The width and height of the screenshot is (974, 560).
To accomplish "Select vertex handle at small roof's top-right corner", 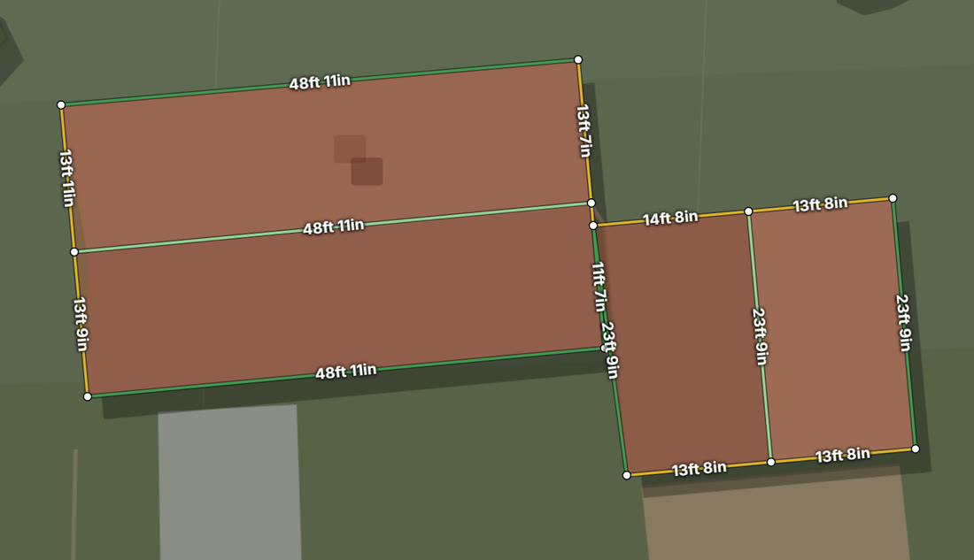I will click(893, 198).
